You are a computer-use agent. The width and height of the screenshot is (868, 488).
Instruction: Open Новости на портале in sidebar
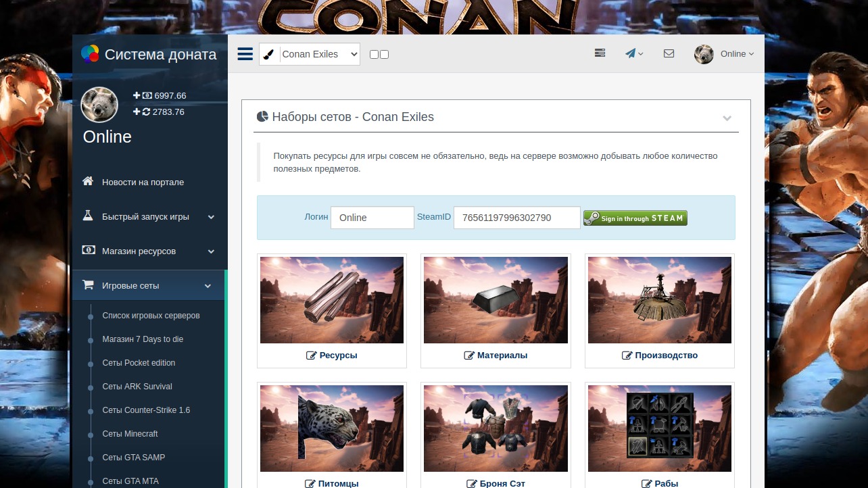tap(143, 182)
